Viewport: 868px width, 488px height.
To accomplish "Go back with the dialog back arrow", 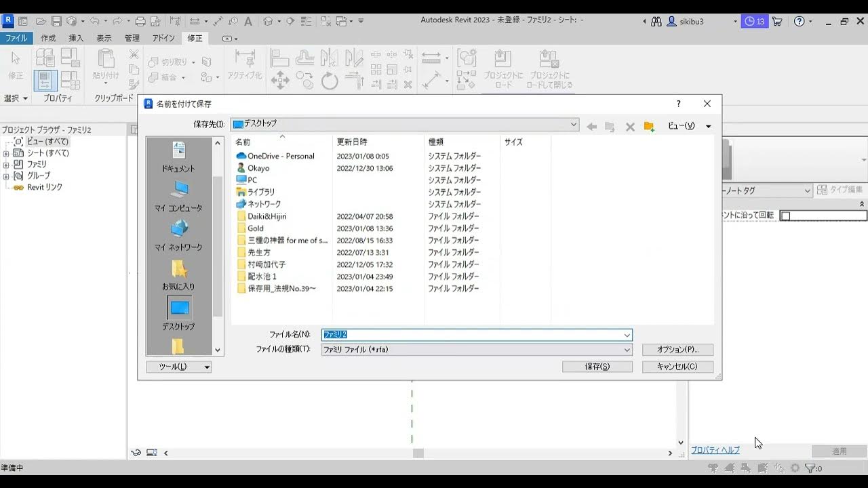I will click(x=591, y=126).
